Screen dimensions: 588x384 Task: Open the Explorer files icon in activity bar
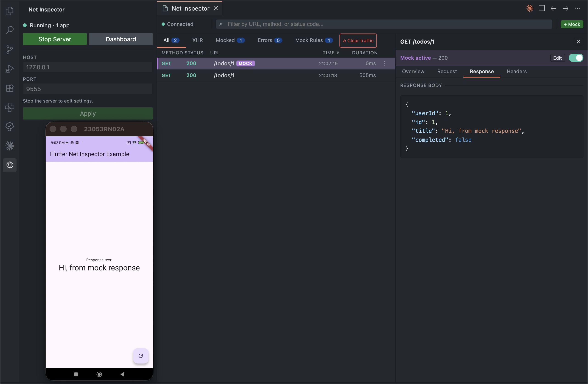tap(10, 11)
